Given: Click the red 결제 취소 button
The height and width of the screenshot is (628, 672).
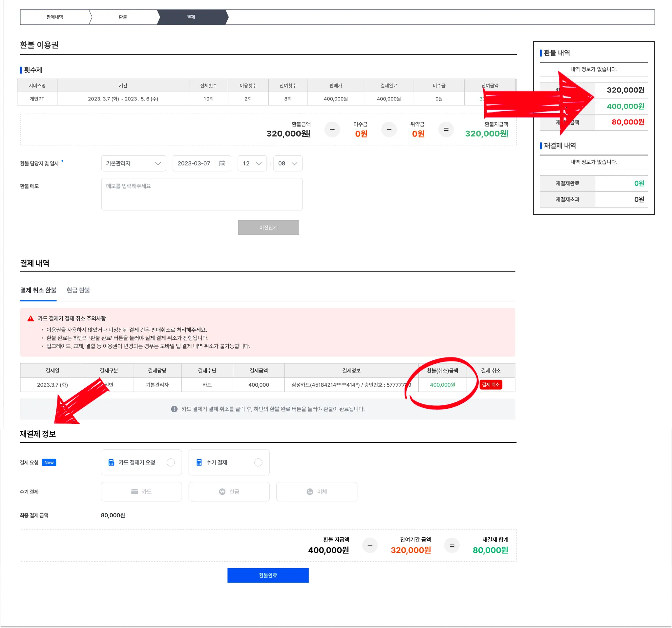Looking at the screenshot, I should tap(491, 384).
